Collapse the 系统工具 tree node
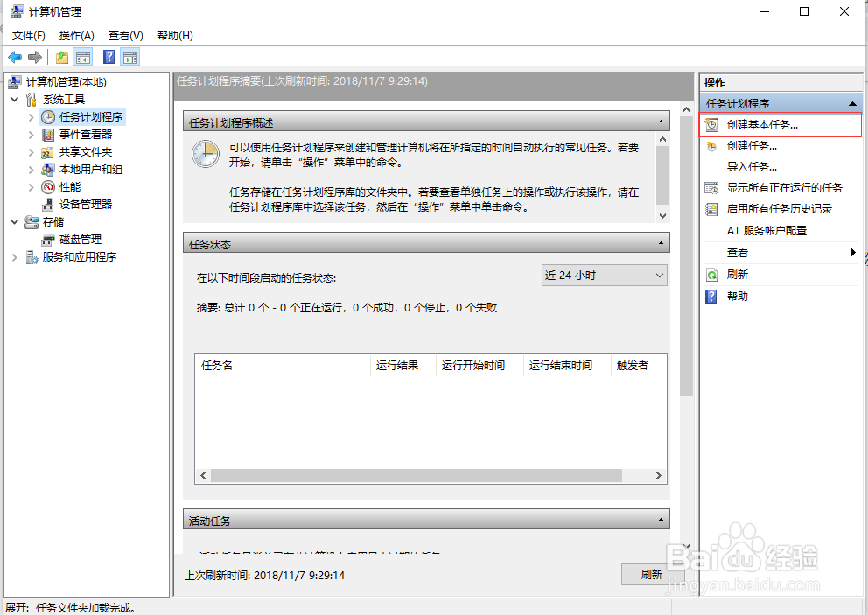 [x=15, y=100]
